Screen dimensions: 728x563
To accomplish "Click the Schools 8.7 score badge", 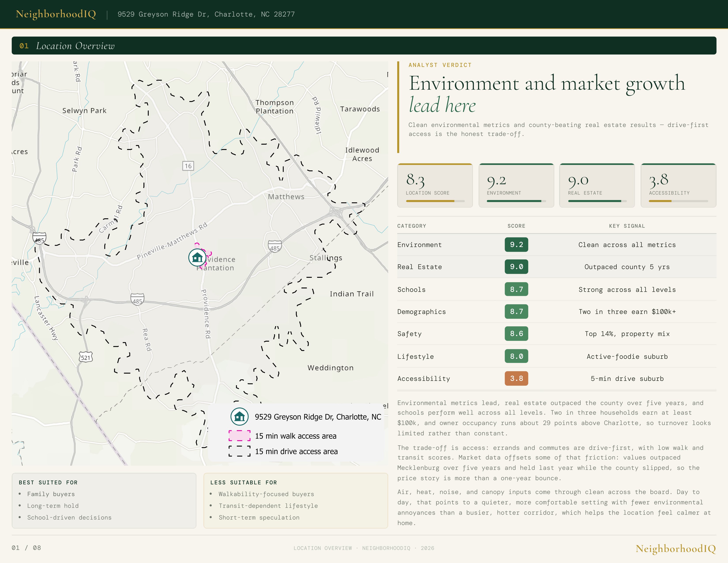I will pyautogui.click(x=516, y=289).
